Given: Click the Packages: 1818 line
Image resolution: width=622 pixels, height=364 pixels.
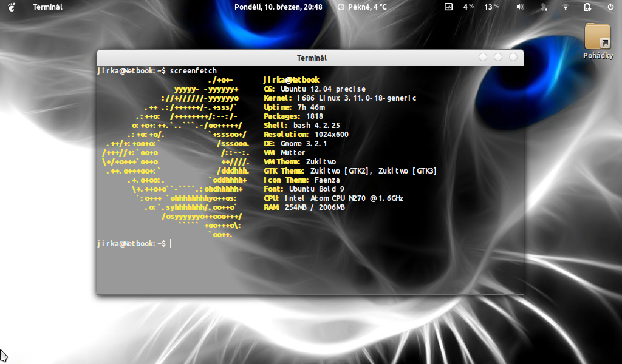Looking at the screenshot, I should [x=293, y=116].
